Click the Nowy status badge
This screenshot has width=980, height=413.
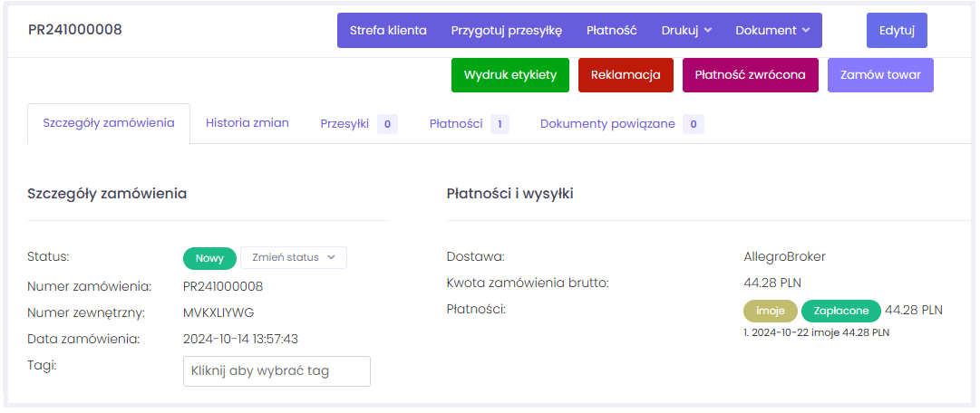point(209,258)
